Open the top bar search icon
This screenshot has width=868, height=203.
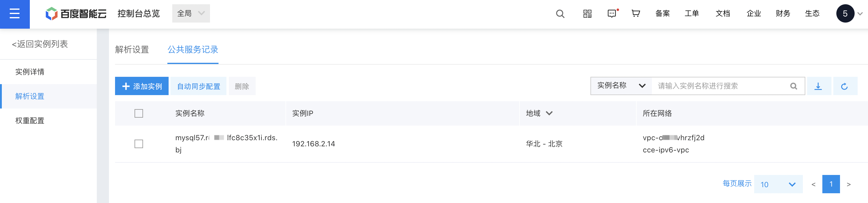[x=560, y=14]
